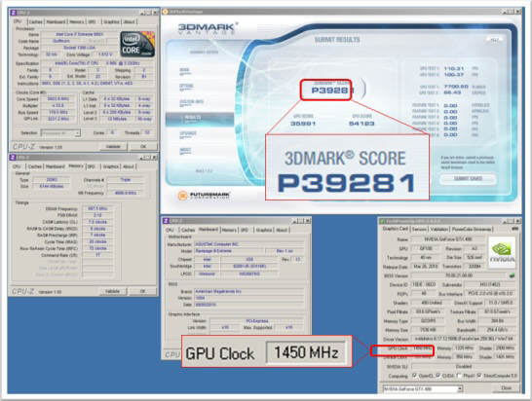The image size is (532, 401).
Task: Click the title bar icon of the CPU-Z CPU window
Action: coord(13,13)
